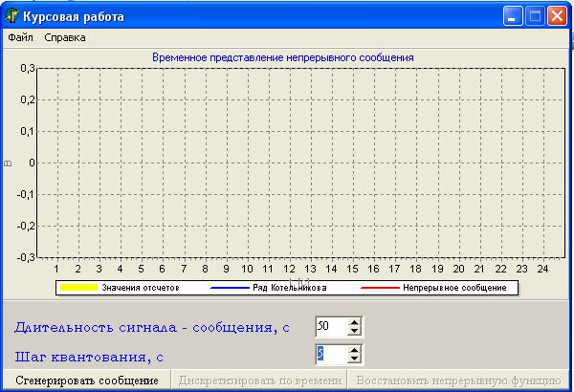Click the blue Ряд Котельникова legend line
Viewport: 574px width, 392px height.
click(x=230, y=288)
